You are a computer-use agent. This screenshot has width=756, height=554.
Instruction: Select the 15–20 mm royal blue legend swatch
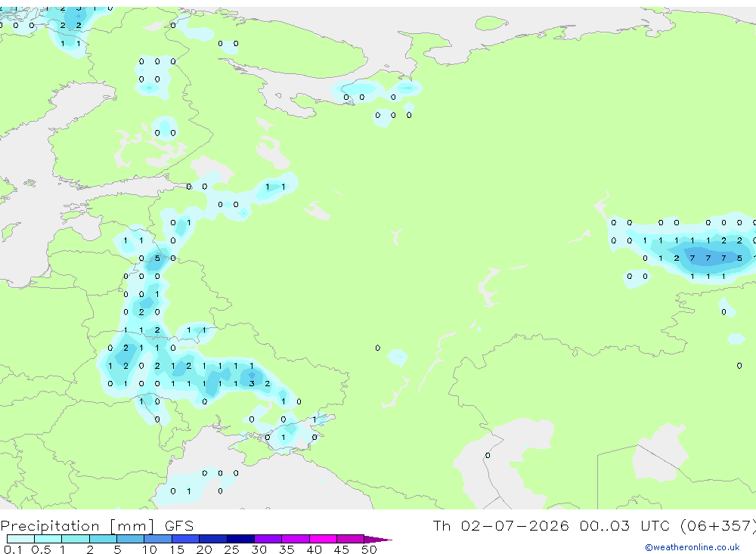(x=186, y=539)
